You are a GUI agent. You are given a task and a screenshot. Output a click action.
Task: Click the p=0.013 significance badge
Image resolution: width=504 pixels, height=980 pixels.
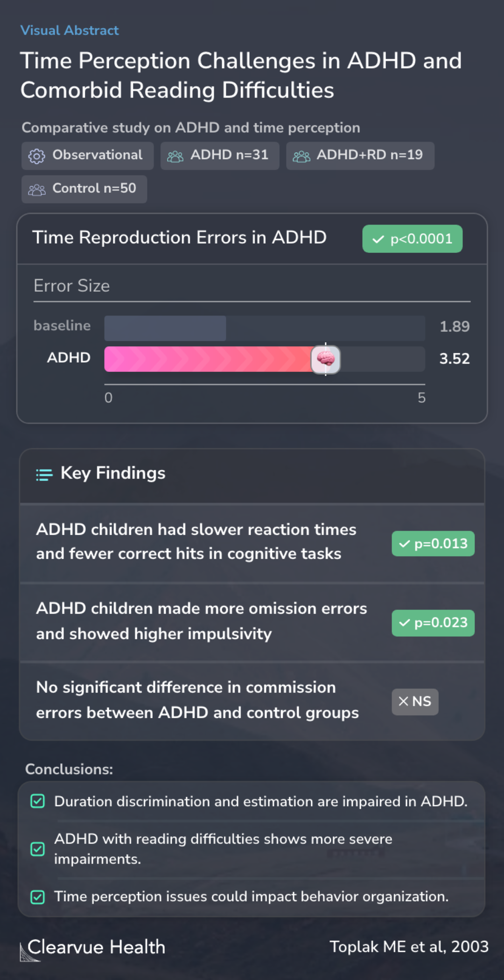coord(433,544)
